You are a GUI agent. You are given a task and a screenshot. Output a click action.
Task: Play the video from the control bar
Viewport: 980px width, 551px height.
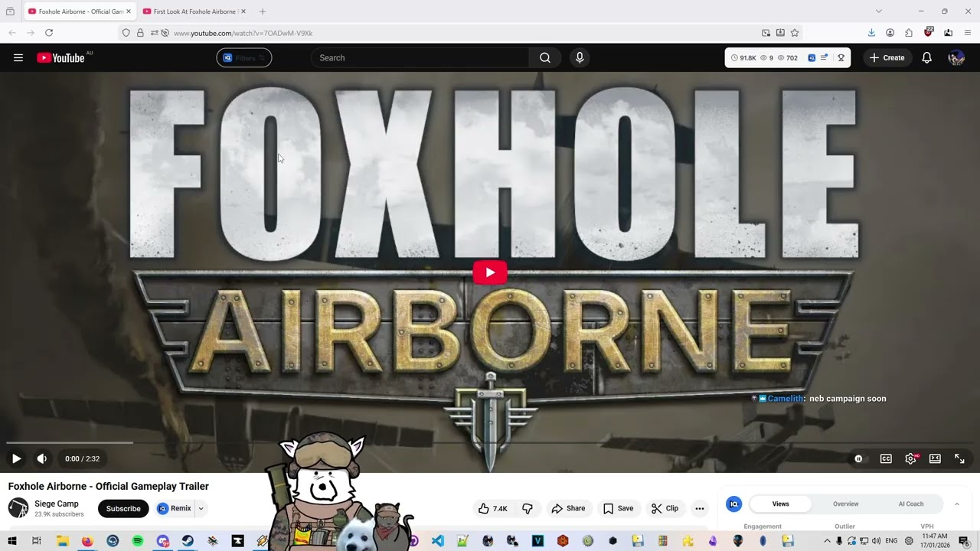[16, 458]
